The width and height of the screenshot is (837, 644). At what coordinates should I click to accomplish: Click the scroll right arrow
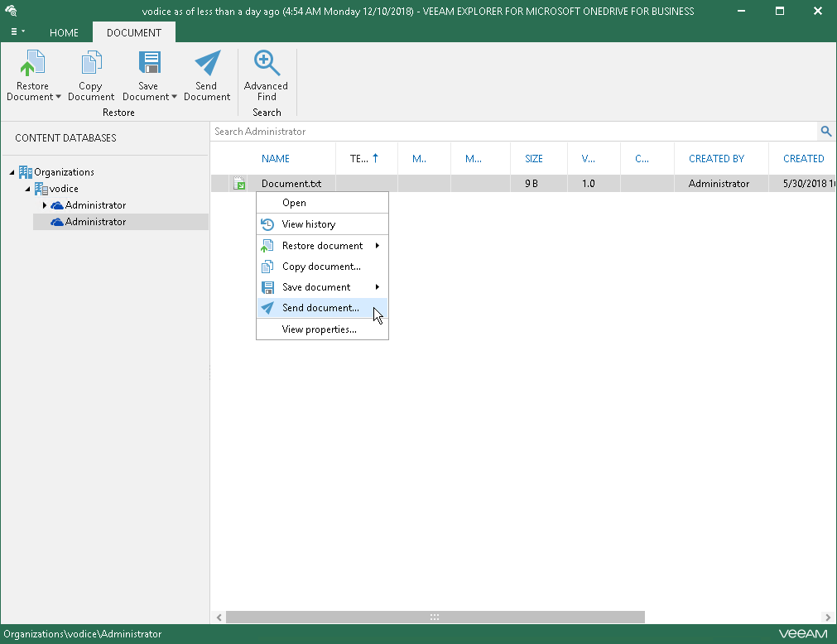(x=827, y=618)
